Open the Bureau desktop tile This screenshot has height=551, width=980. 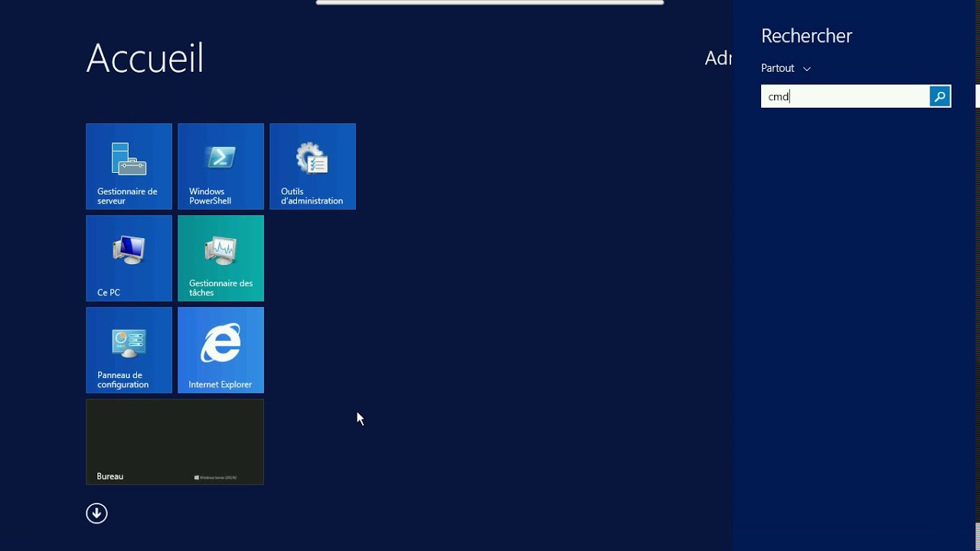pos(175,442)
